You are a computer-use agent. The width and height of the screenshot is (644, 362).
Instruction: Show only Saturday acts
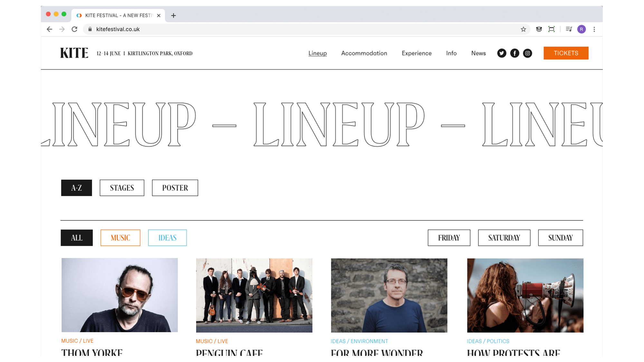[504, 238]
